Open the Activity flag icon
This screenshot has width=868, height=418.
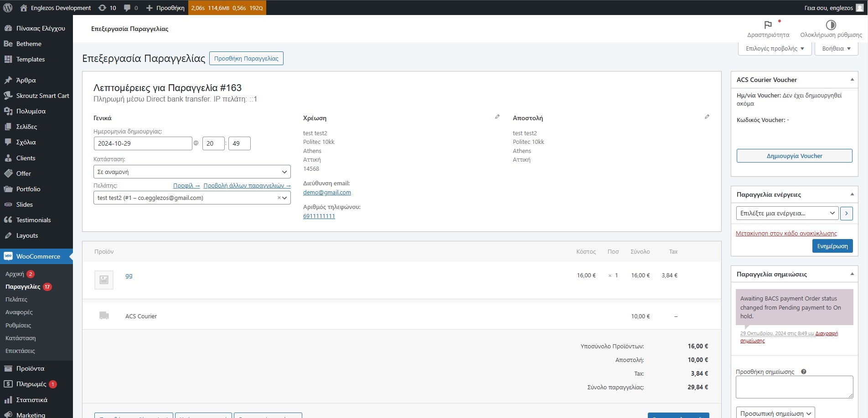coord(768,25)
